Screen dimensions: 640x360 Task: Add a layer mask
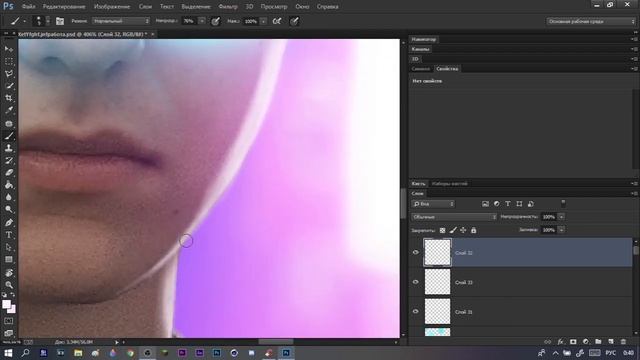pyautogui.click(x=573, y=342)
